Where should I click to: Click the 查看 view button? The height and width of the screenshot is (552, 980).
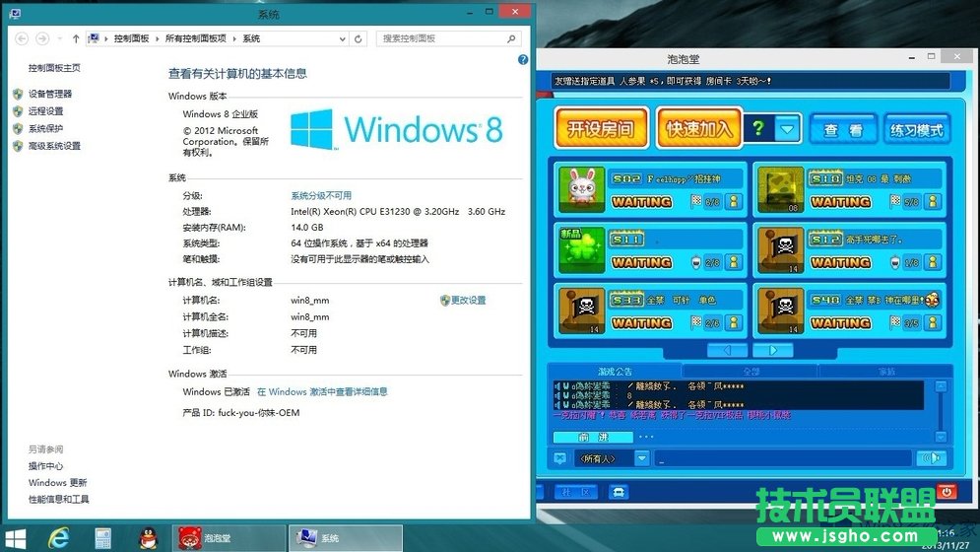843,130
